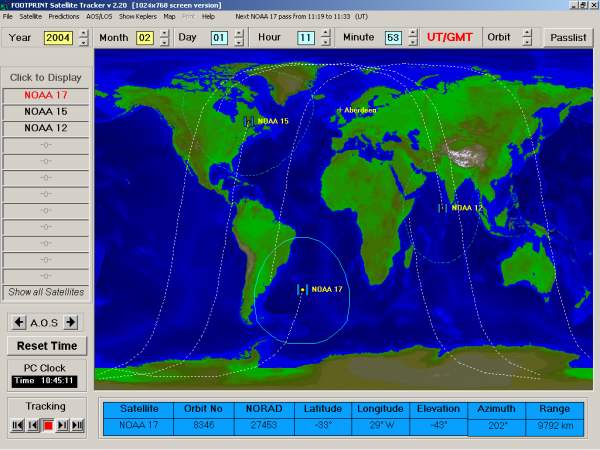Decrease the Minute value with down arrow
The height and width of the screenshot is (450, 600).
(412, 42)
